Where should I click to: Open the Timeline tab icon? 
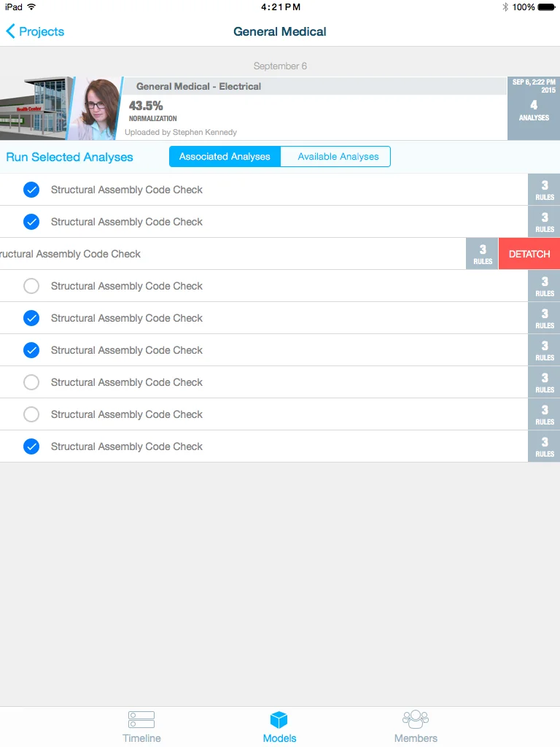[x=141, y=719]
